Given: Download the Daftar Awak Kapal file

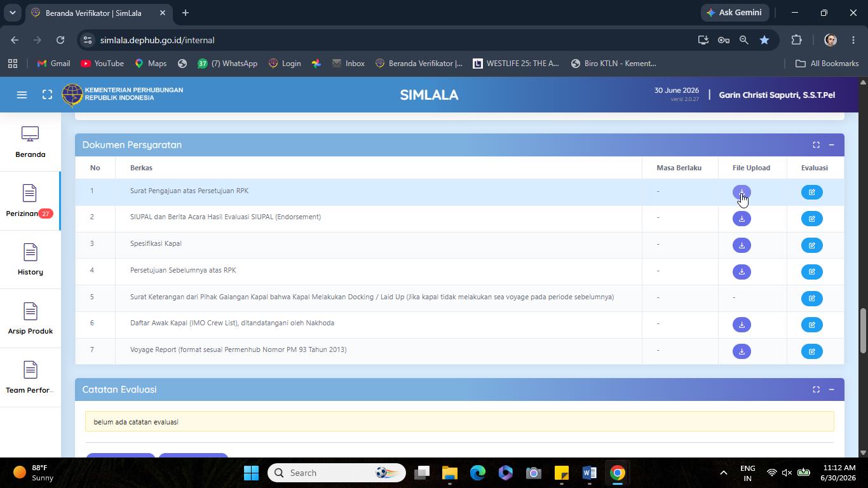Looking at the screenshot, I should (x=742, y=325).
